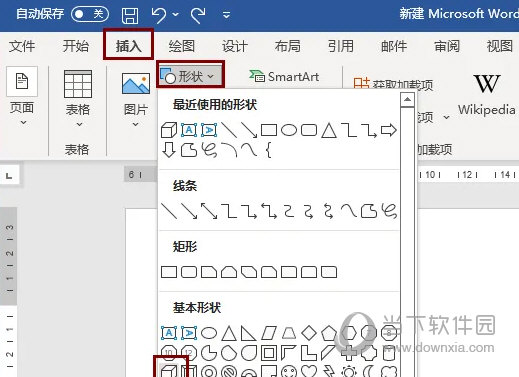Choose the oval in recently used shapes
This screenshot has width=519, height=377.
pos(289,130)
